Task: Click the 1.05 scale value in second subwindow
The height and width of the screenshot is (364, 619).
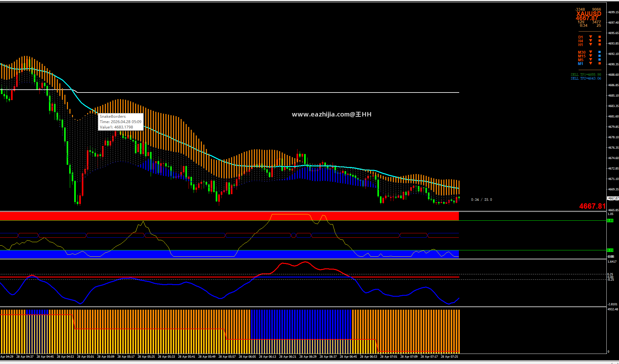Action: tap(610, 214)
